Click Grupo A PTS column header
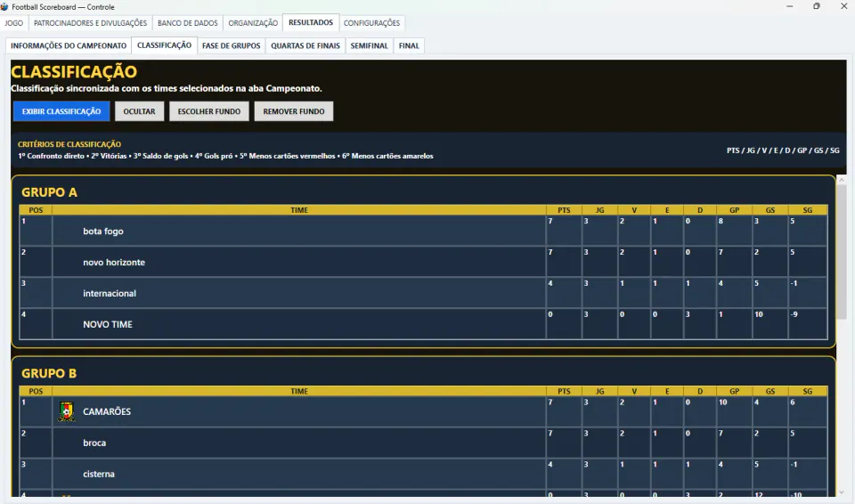Viewport: 855px width, 504px height. [x=564, y=210]
